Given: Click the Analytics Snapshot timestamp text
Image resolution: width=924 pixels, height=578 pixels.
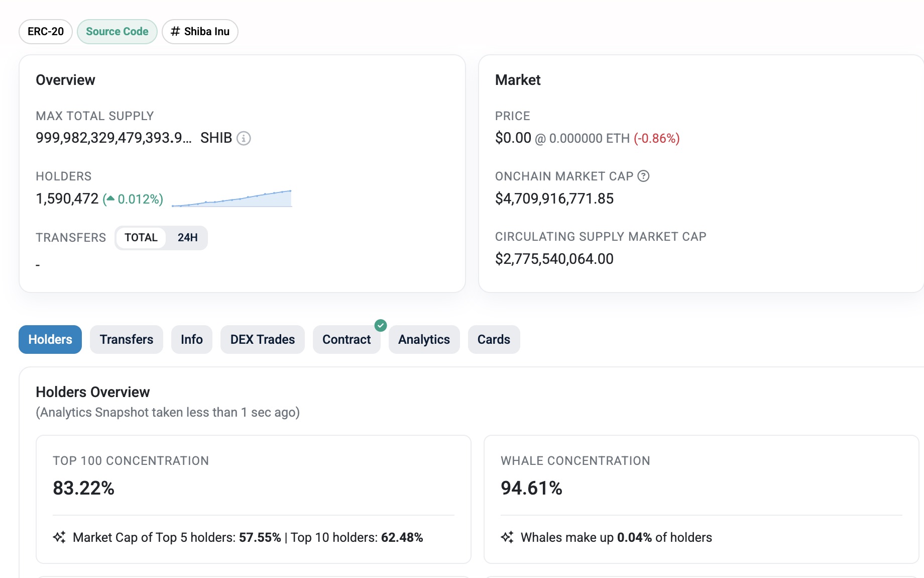Looking at the screenshot, I should [168, 412].
